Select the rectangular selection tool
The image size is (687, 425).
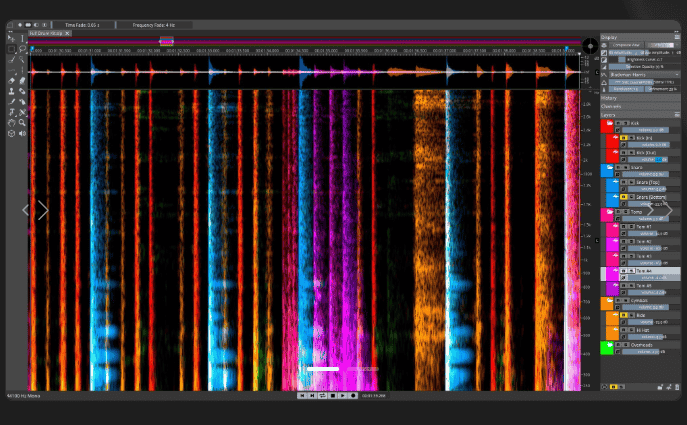tap(12, 49)
